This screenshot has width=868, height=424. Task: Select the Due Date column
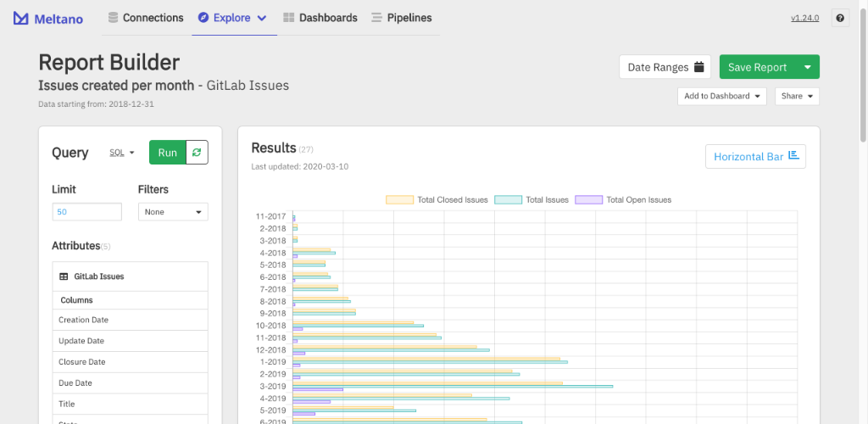click(130, 383)
